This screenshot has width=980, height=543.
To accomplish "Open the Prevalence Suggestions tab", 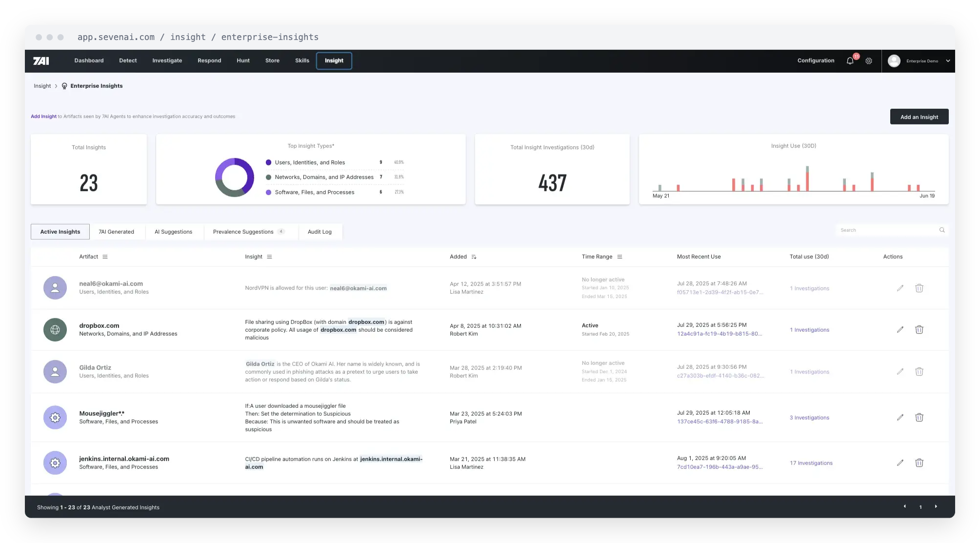I will click(x=250, y=232).
